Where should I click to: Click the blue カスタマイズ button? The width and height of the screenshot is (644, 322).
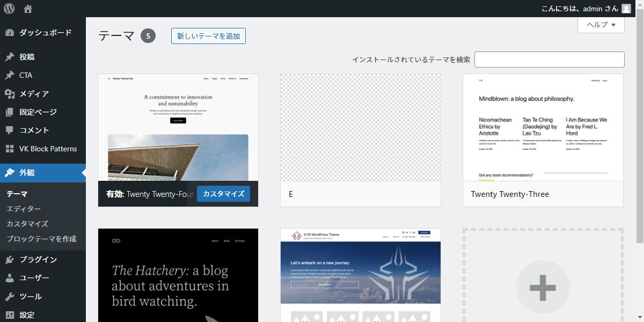coord(223,194)
